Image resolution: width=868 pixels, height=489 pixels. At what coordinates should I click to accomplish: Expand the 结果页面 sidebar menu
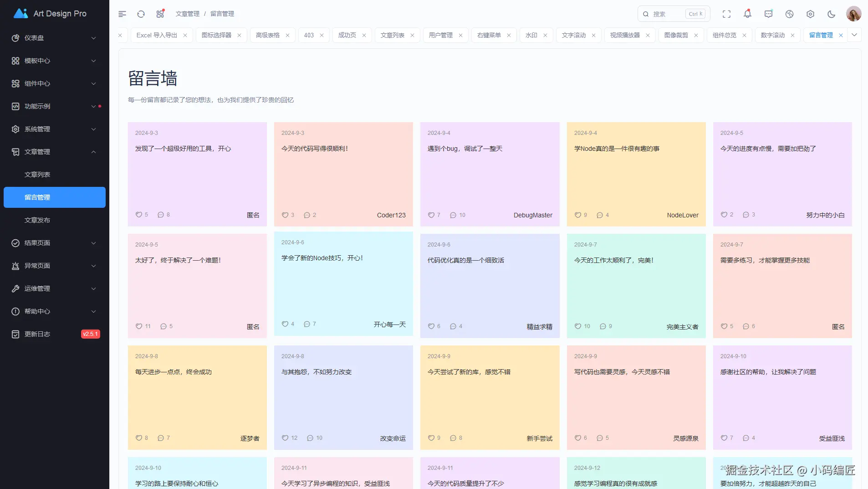55,243
